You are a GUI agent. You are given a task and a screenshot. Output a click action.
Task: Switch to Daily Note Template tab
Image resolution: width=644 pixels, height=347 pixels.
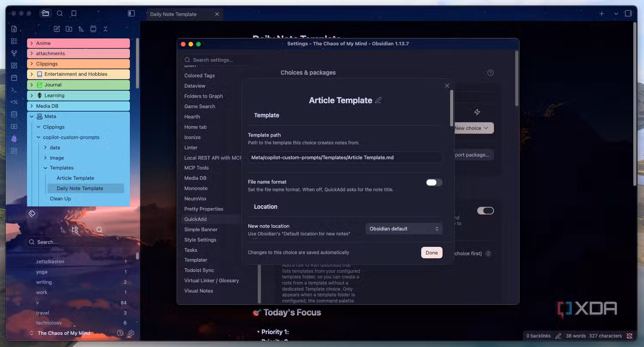(x=173, y=14)
